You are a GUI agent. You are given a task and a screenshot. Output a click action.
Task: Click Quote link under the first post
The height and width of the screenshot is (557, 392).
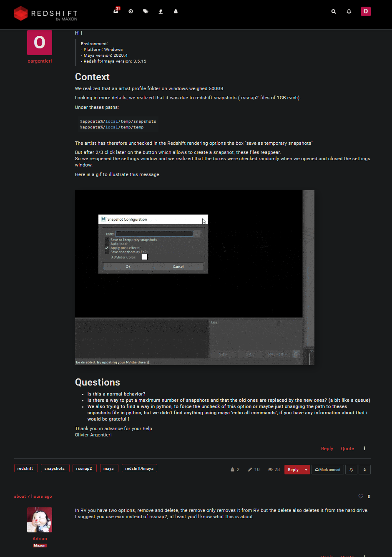[347, 449]
